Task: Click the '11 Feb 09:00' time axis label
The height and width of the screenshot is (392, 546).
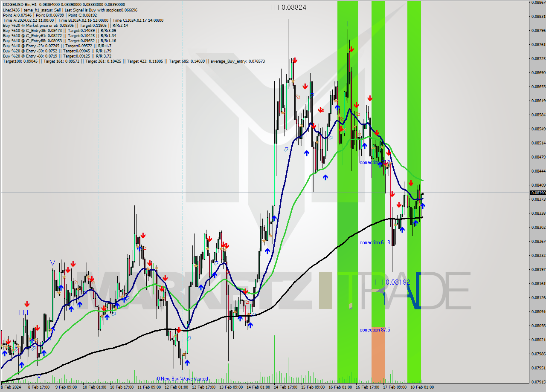Action: [149, 388]
